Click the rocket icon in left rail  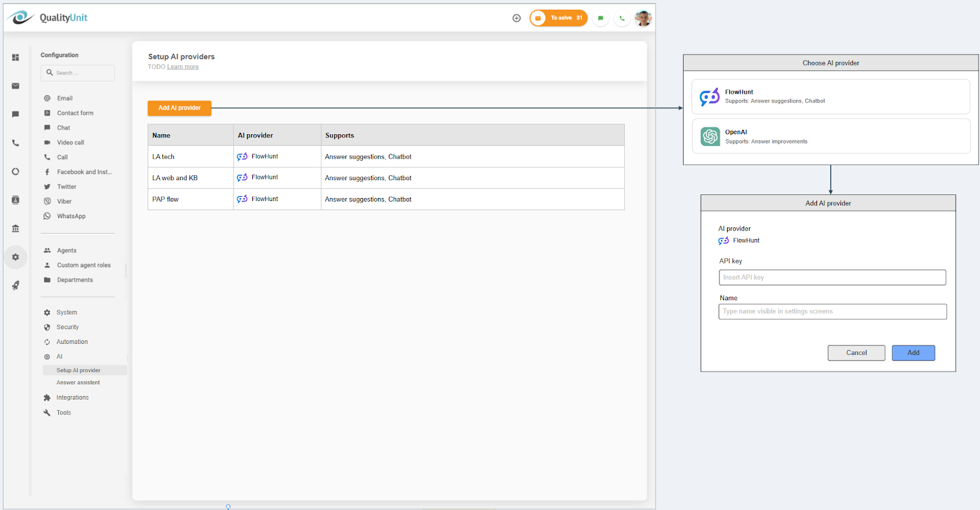point(15,286)
